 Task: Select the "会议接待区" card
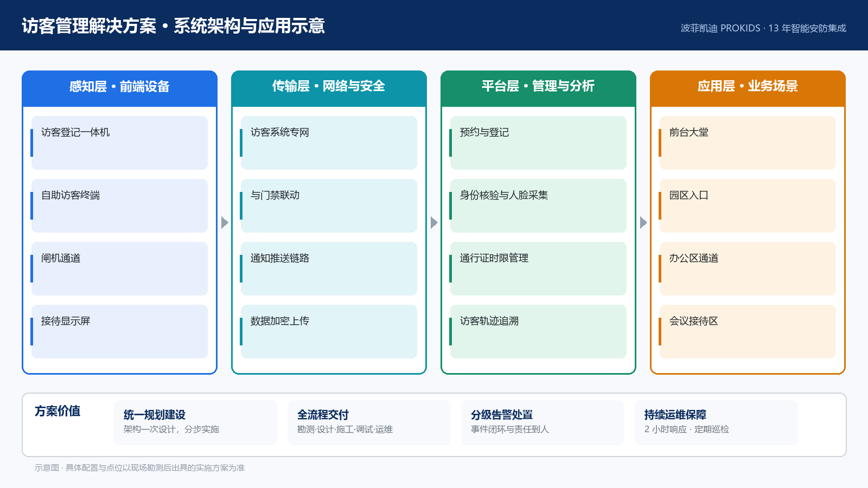pyautogui.click(x=748, y=331)
